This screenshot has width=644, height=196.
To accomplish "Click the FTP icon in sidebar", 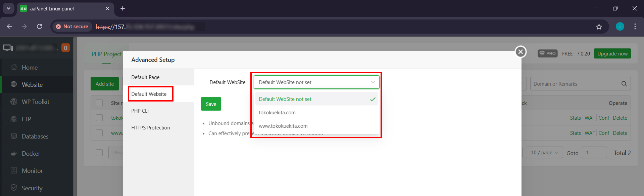I will pos(14,119).
